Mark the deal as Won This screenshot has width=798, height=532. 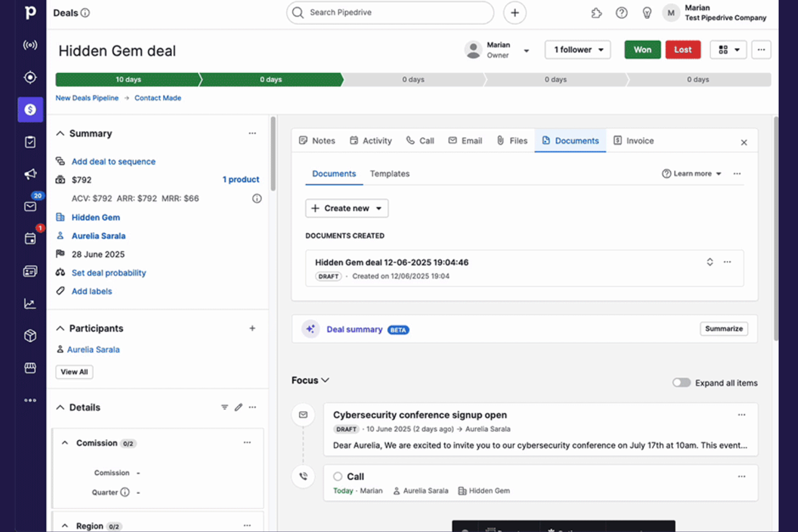click(643, 50)
